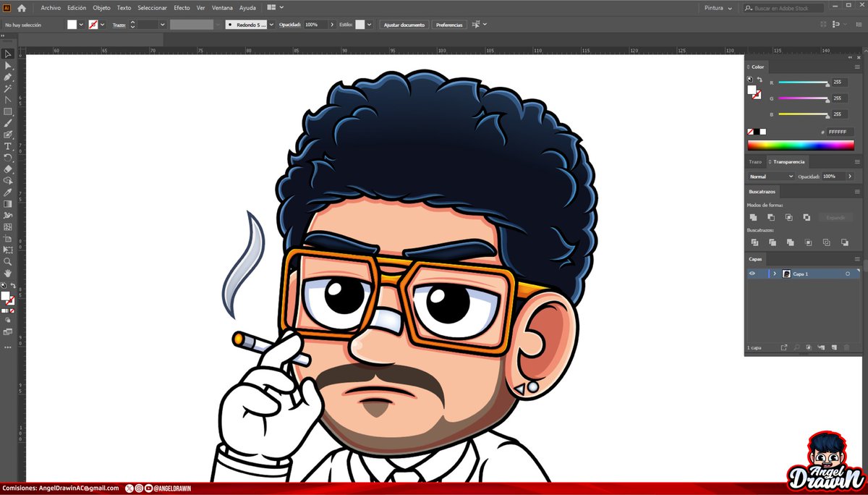Click the Ajustar documento button
This screenshot has height=495, width=868.
click(404, 24)
